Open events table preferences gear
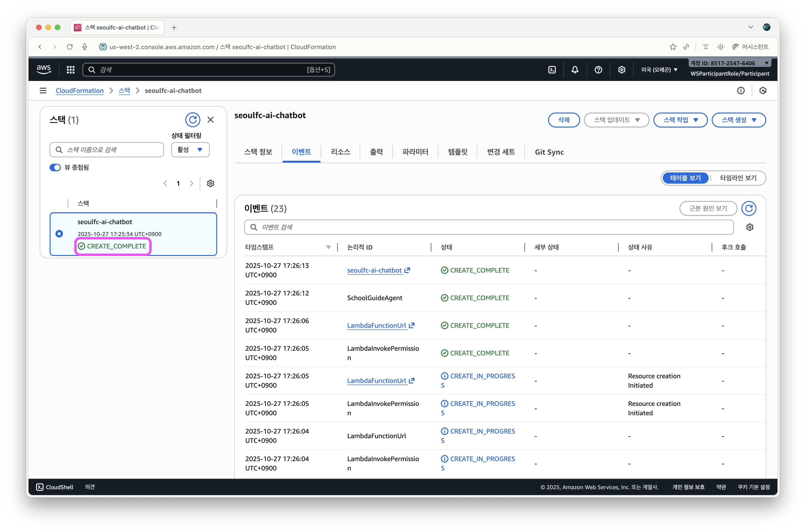Screen dimensions: 806x532 750,227
